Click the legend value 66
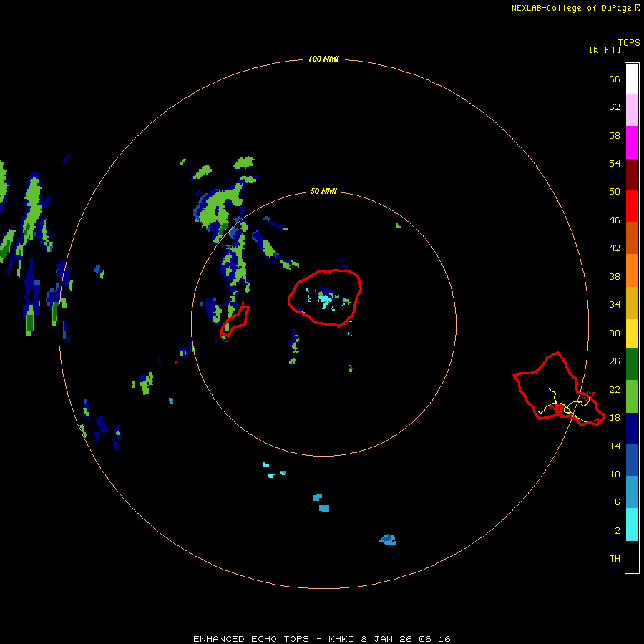This screenshot has height=644, width=644. (615, 79)
